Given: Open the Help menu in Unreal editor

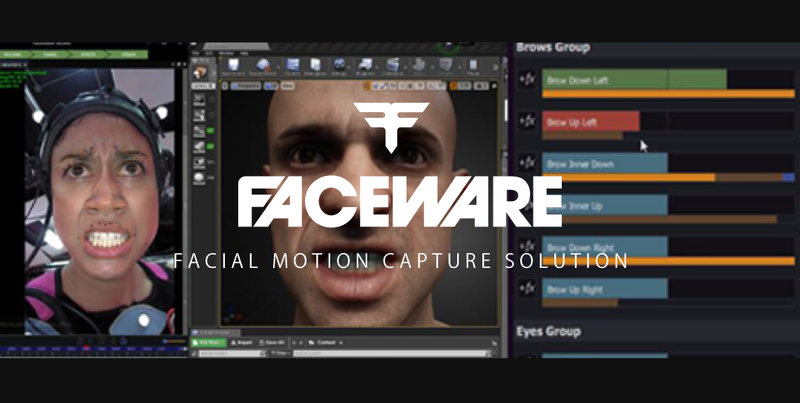Looking at the screenshot, I should (244, 53).
